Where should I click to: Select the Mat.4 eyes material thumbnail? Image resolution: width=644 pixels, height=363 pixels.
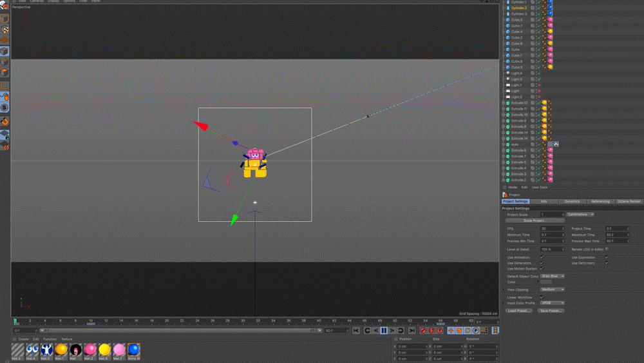pos(32,350)
